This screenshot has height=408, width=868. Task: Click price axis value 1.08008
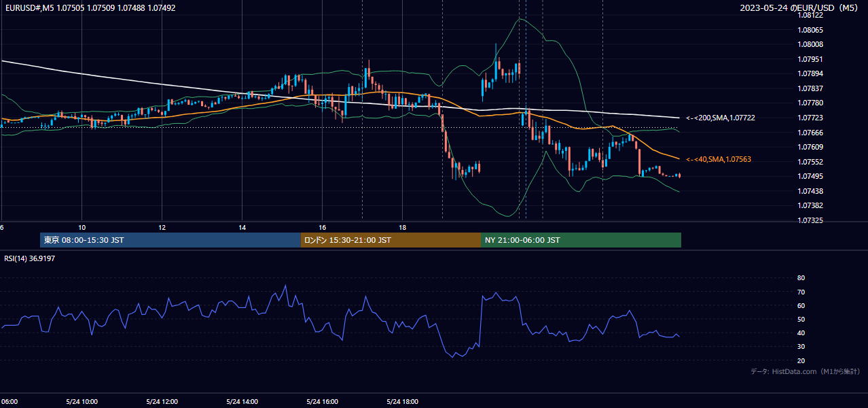point(810,44)
